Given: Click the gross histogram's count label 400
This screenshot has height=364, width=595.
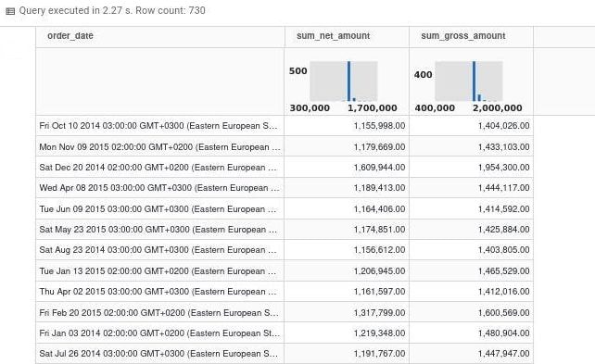Looking at the screenshot, I should [x=424, y=75].
